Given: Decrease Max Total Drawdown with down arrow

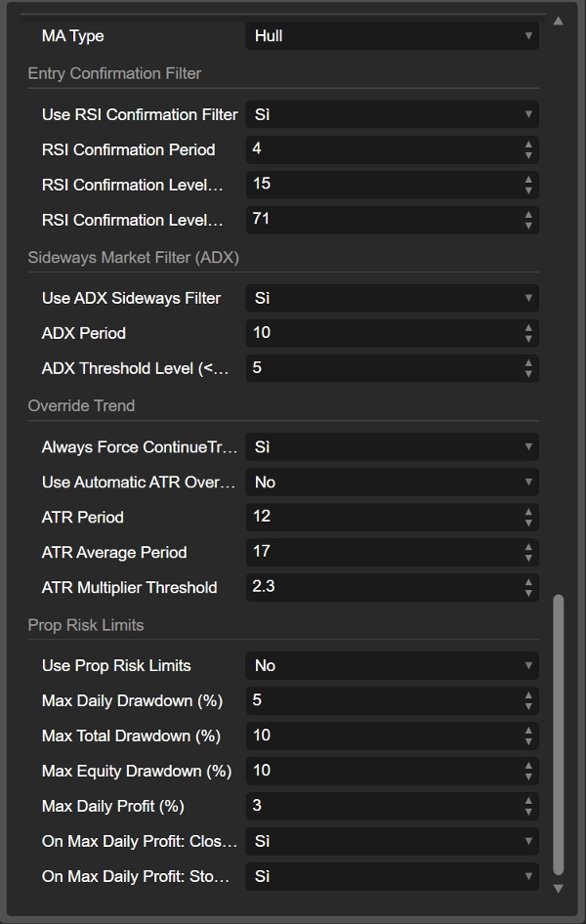Looking at the screenshot, I should point(528,741).
